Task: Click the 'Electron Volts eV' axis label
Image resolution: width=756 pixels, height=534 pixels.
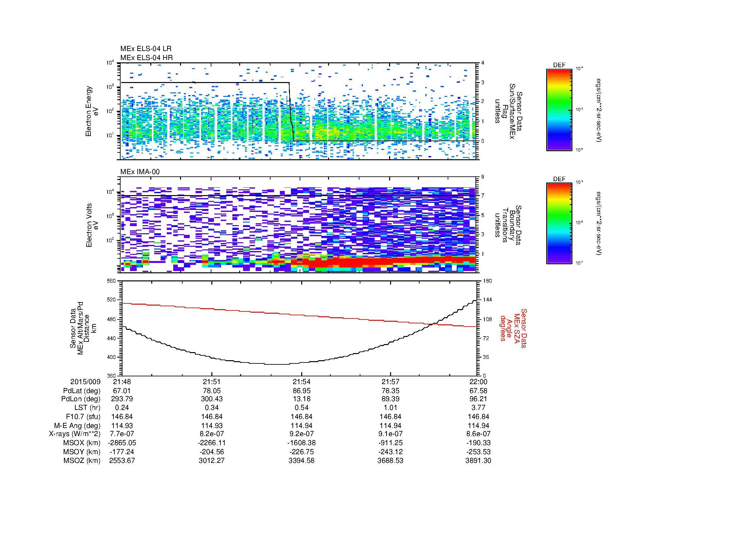Action: click(92, 225)
